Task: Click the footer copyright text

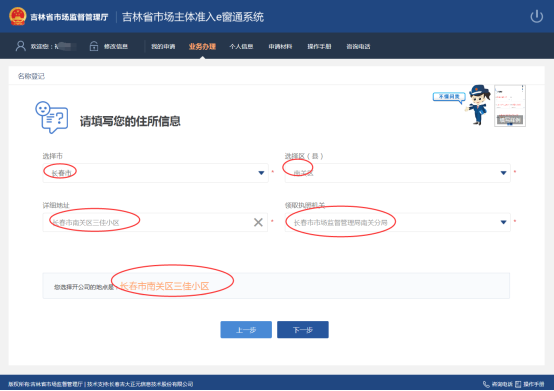Action: [x=101, y=384]
